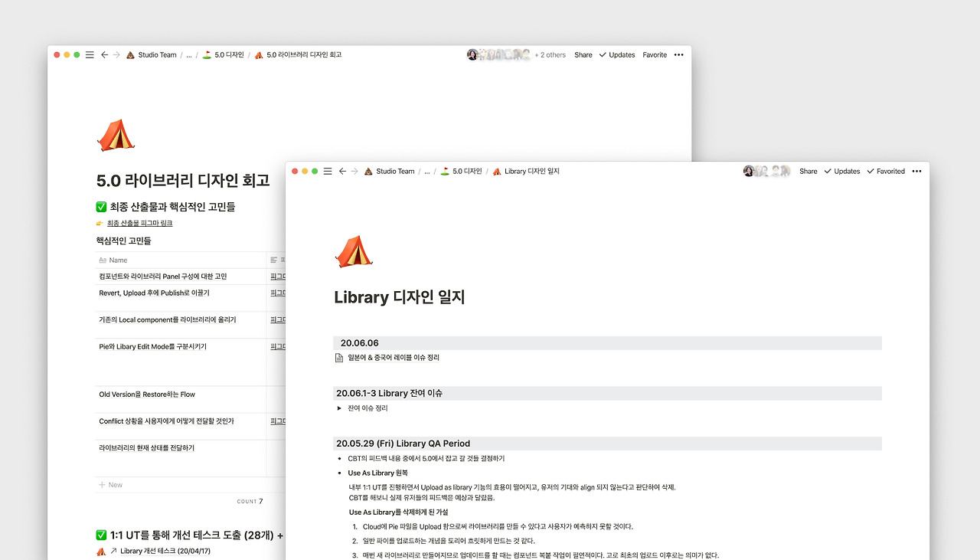This screenshot has height=560, width=980.
Task: Toggle Favorite in the 5.0 라이브러리 디자인 회고 window
Action: [x=655, y=55]
